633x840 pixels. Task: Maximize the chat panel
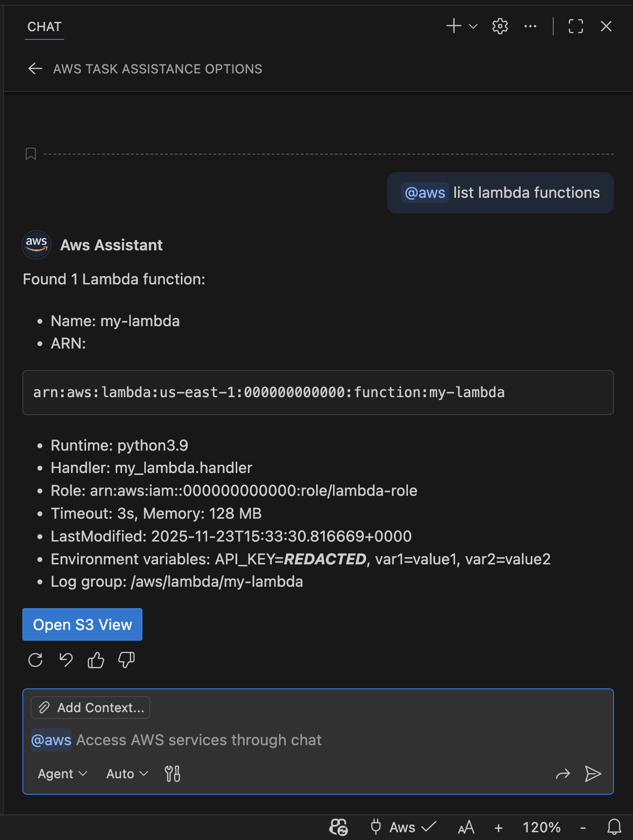[x=576, y=26]
